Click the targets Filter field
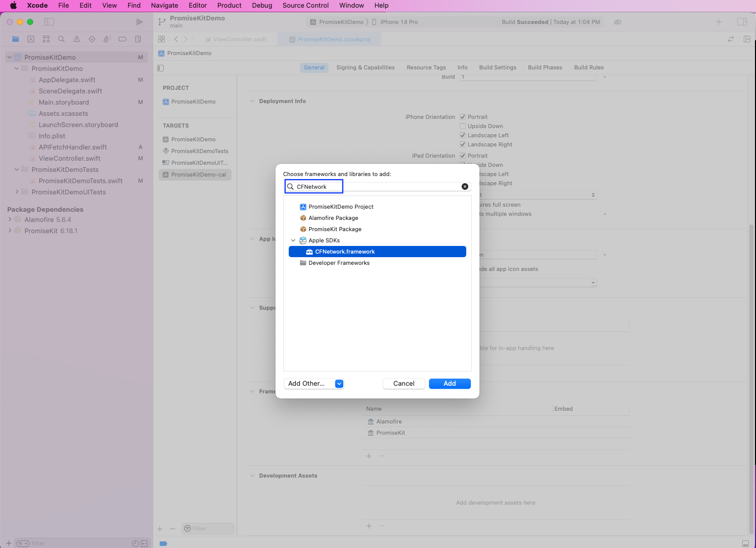The width and height of the screenshot is (756, 548). pyautogui.click(x=208, y=529)
